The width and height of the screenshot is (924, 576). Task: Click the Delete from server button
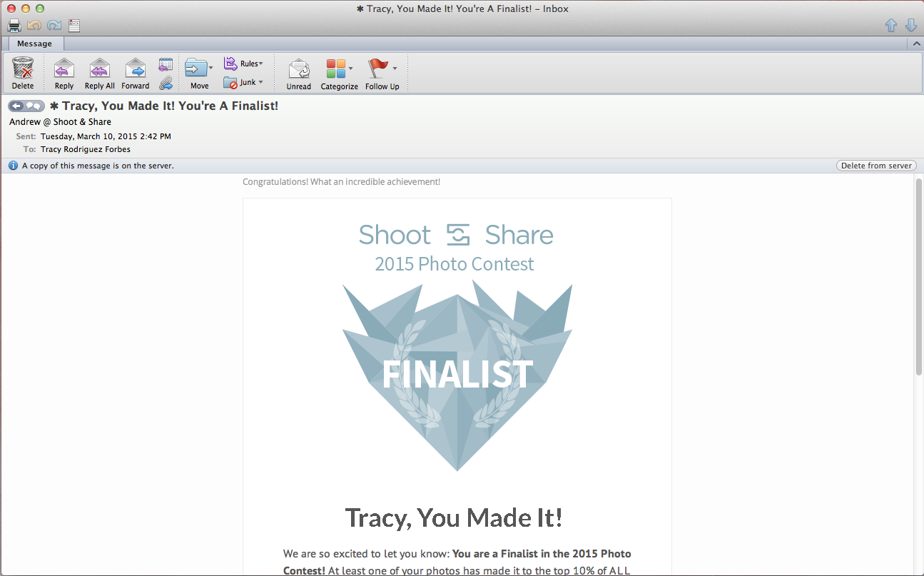click(x=876, y=166)
